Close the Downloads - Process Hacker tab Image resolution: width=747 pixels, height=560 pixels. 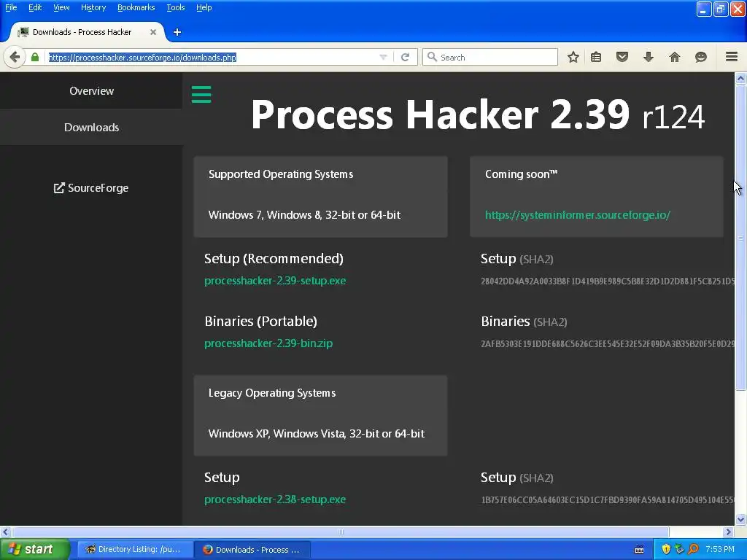tap(153, 32)
